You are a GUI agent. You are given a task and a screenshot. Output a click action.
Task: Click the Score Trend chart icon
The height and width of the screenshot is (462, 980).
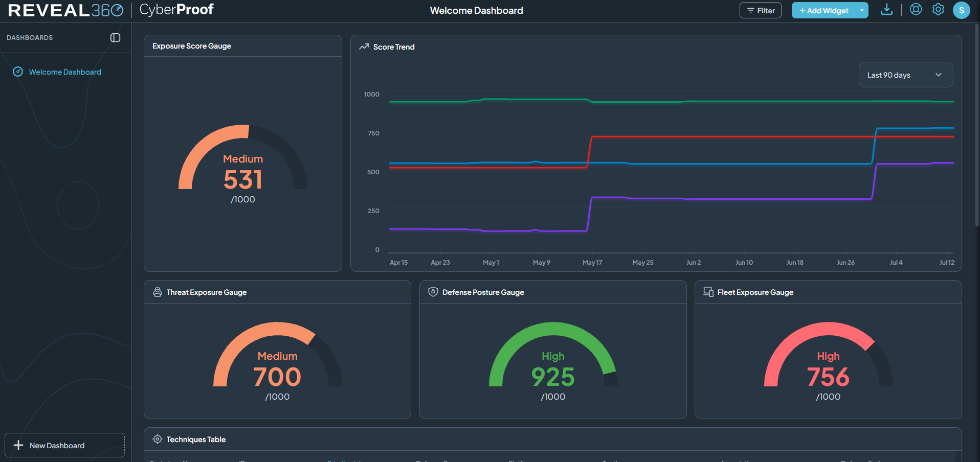pyautogui.click(x=364, y=47)
